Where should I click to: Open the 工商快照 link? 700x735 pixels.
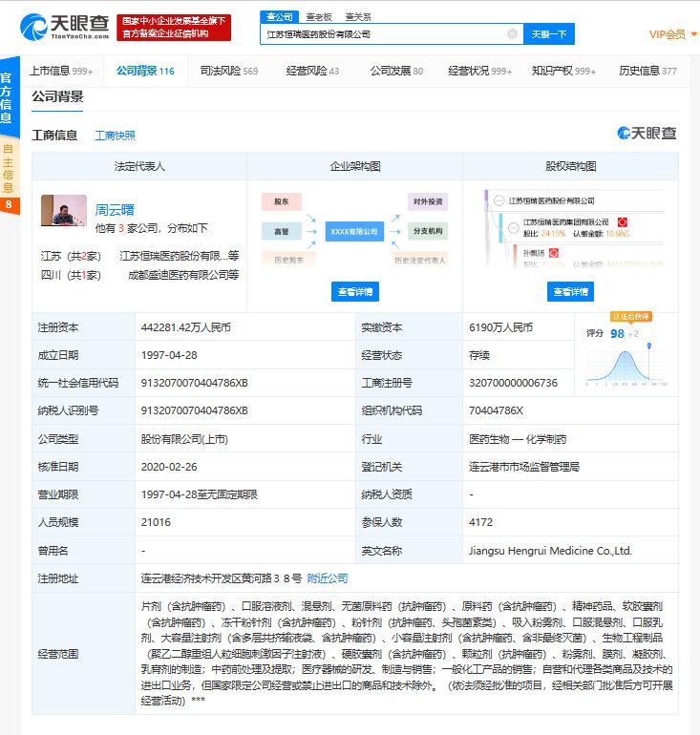(115, 136)
